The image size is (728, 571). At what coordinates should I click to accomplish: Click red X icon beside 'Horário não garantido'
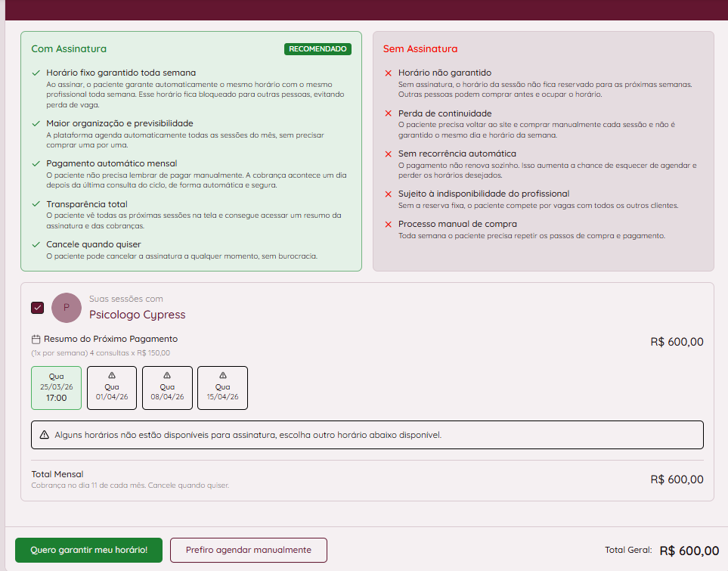(x=388, y=73)
